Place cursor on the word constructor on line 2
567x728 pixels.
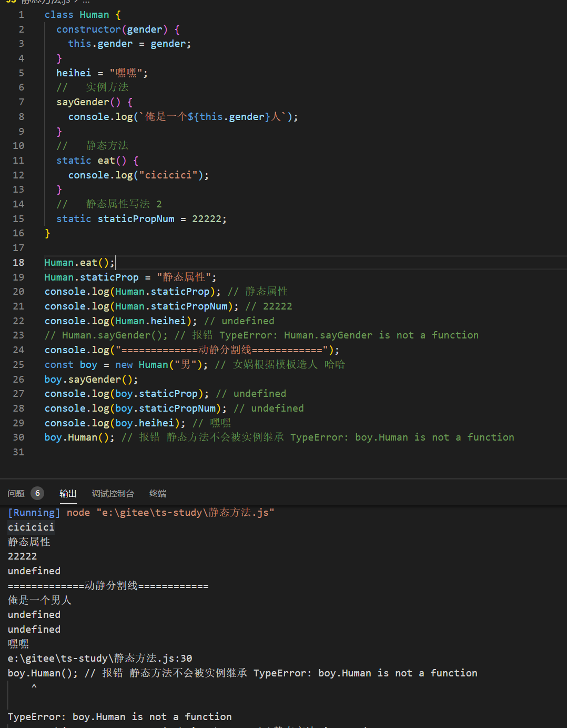pyautogui.click(x=88, y=29)
